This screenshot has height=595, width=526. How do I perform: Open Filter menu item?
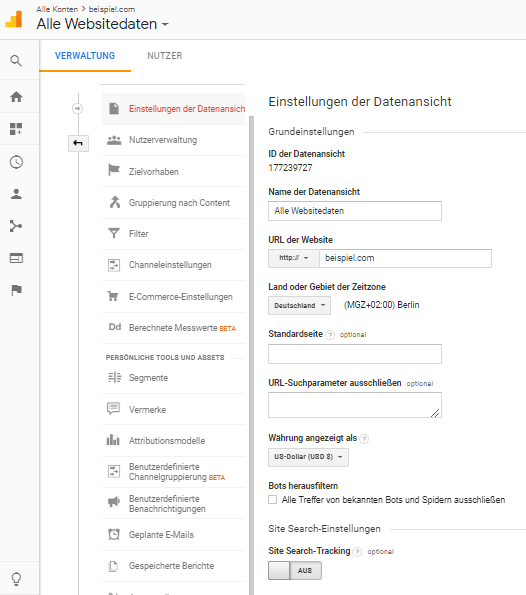click(x=173, y=234)
